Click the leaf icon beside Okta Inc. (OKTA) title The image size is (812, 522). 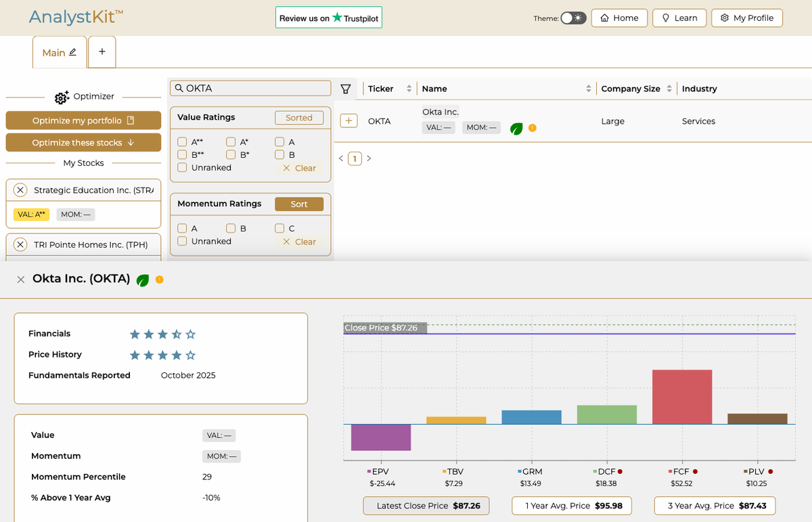[x=142, y=280]
